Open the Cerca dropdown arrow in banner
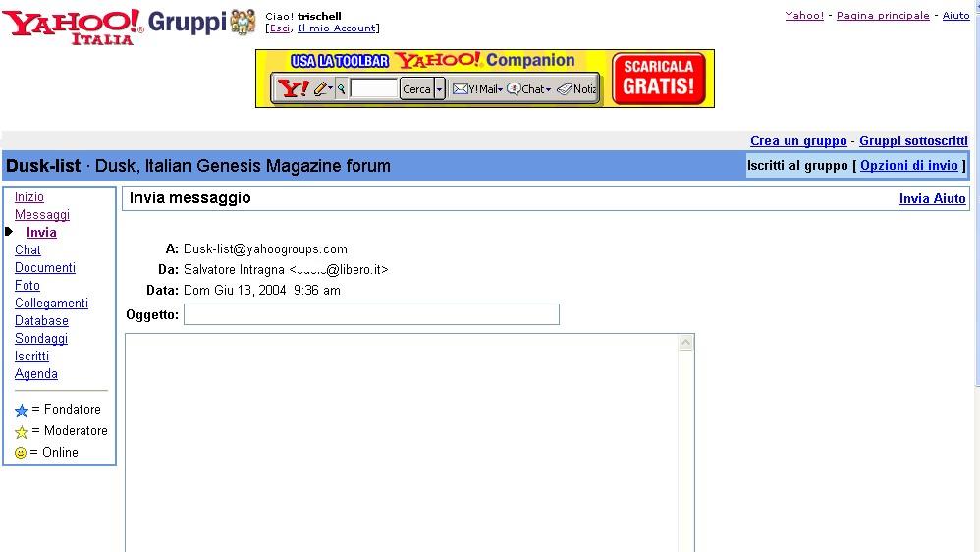The height and width of the screenshot is (552, 980). [x=439, y=88]
